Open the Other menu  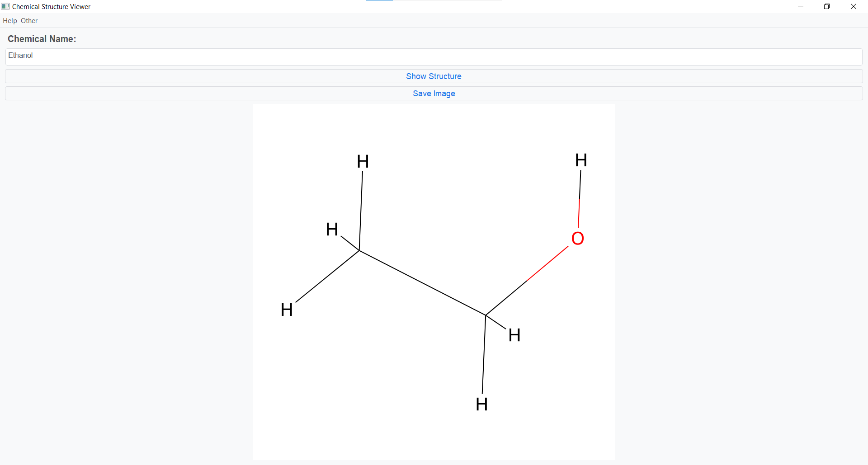pyautogui.click(x=28, y=20)
